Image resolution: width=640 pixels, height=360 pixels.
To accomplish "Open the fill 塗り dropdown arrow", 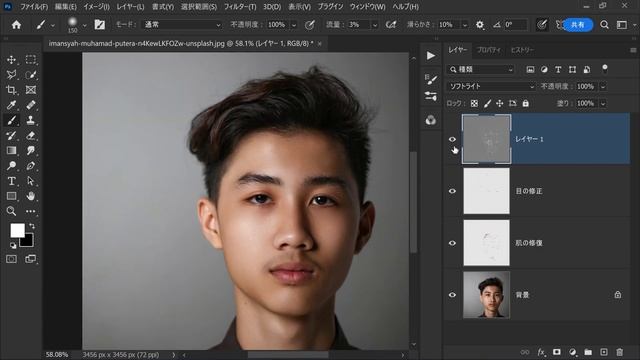I will [x=603, y=103].
